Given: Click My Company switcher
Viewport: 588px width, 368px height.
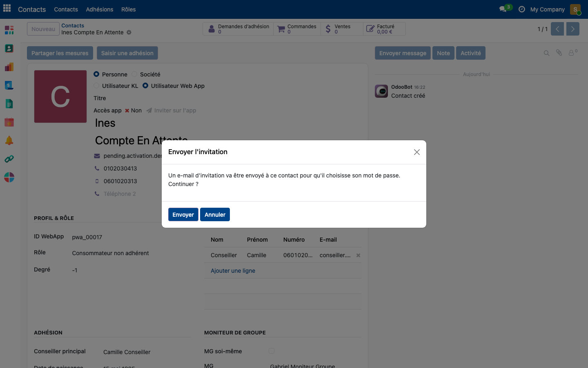Looking at the screenshot, I should click(547, 9).
